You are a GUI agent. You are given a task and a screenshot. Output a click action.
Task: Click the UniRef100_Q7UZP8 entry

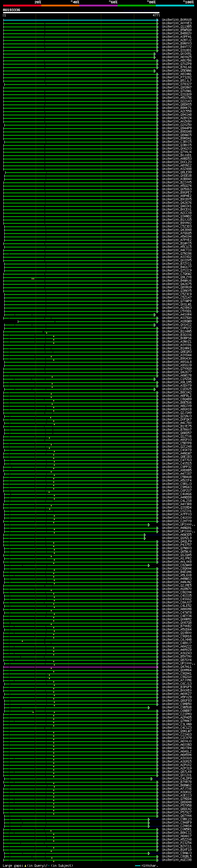coord(177,64)
